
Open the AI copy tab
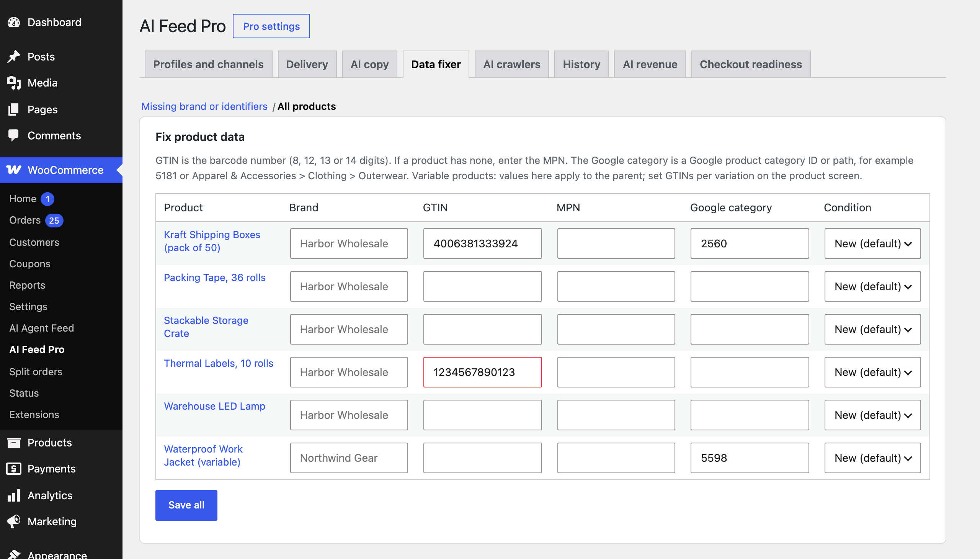[x=370, y=64]
